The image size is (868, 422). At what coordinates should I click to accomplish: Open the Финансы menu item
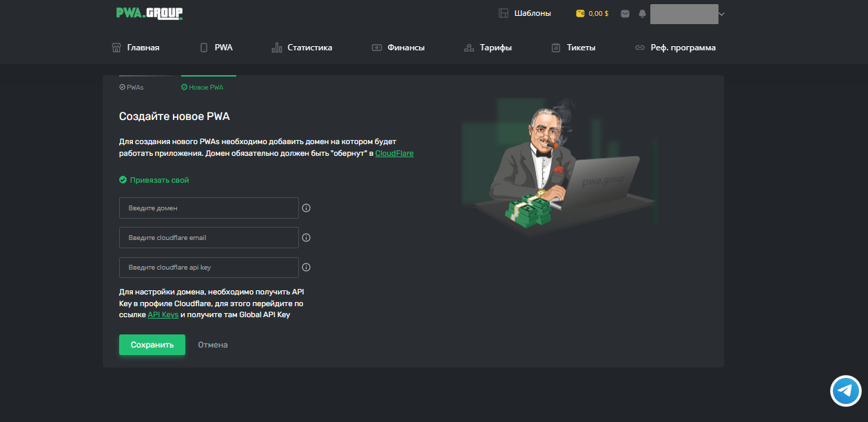[397, 48]
